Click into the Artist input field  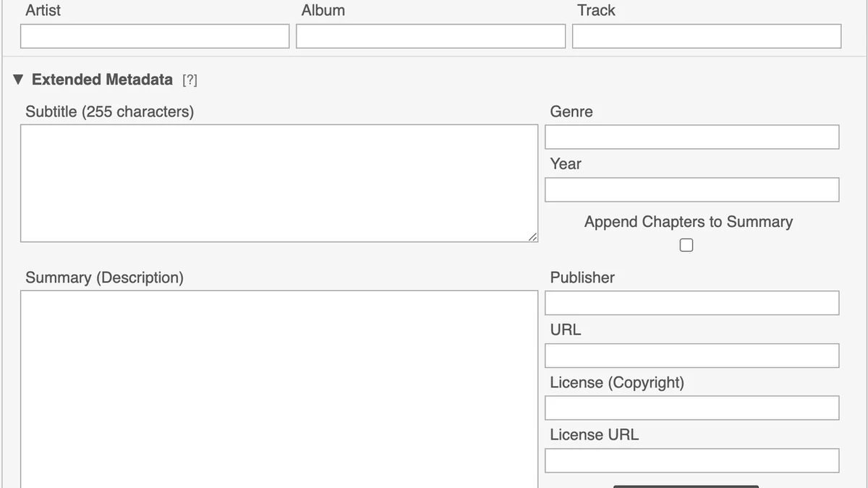(155, 36)
